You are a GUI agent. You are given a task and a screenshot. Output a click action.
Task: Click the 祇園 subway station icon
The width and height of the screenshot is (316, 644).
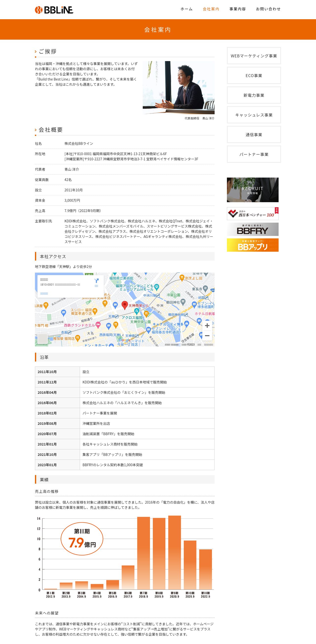206,298
